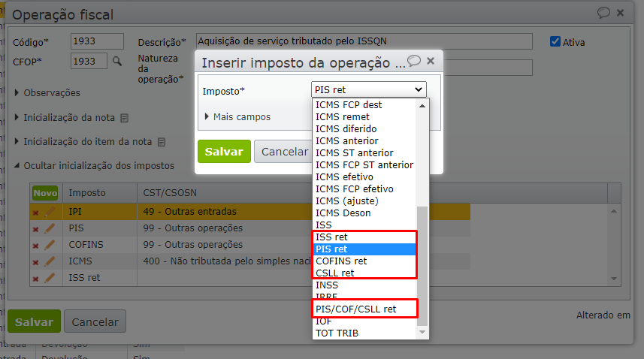
Task: Close the Inserir imposto dialog
Action: (431, 61)
